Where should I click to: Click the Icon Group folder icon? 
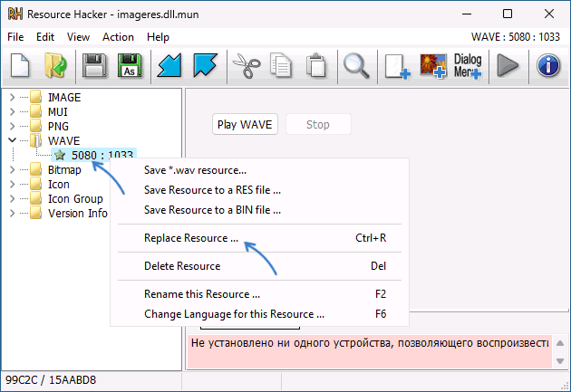click(35, 199)
